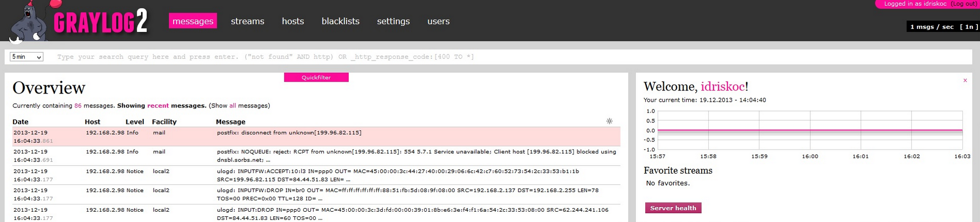
Task: Switch to the hosts tab
Action: click(x=293, y=21)
